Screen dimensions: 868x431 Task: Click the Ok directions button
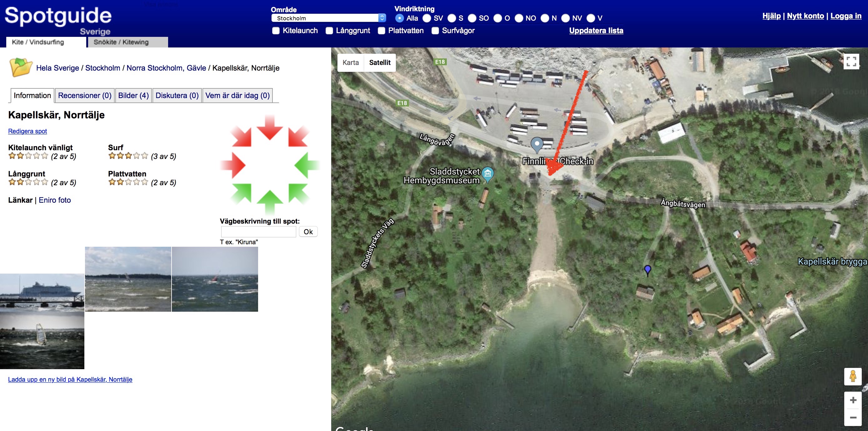(308, 232)
